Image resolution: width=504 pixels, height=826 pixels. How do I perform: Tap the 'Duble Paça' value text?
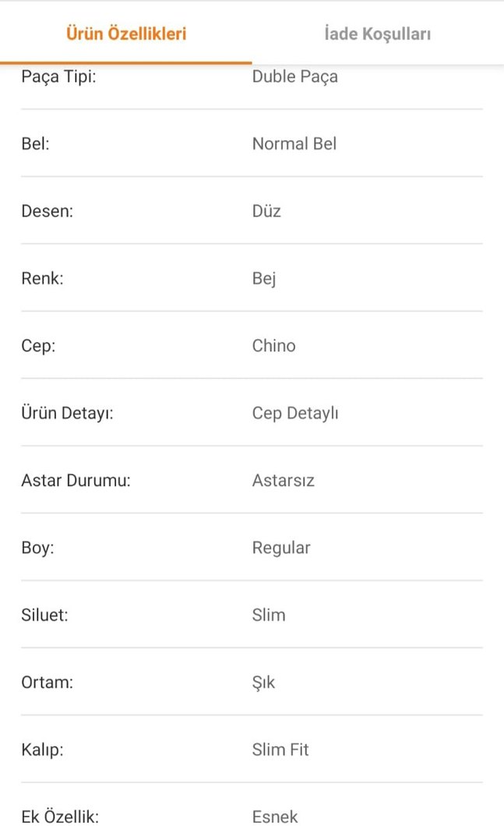click(294, 76)
